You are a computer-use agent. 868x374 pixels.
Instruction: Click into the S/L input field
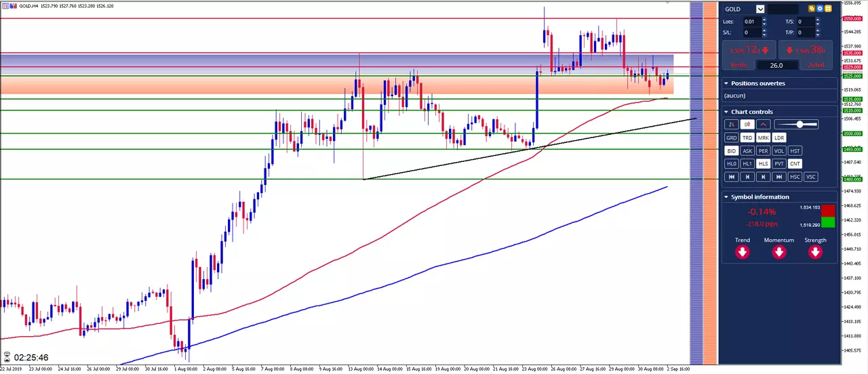[x=752, y=33]
